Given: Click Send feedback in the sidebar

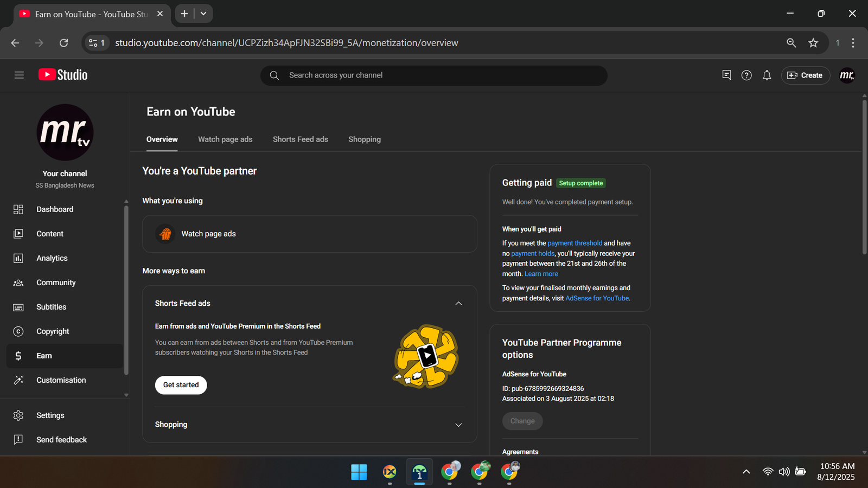Looking at the screenshot, I should 65,440.
